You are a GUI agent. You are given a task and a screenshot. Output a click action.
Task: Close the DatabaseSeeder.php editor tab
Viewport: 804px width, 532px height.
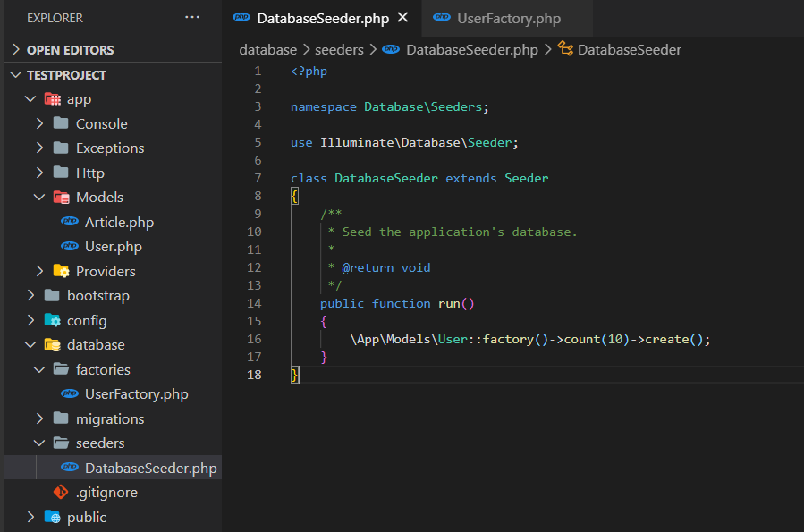click(403, 18)
